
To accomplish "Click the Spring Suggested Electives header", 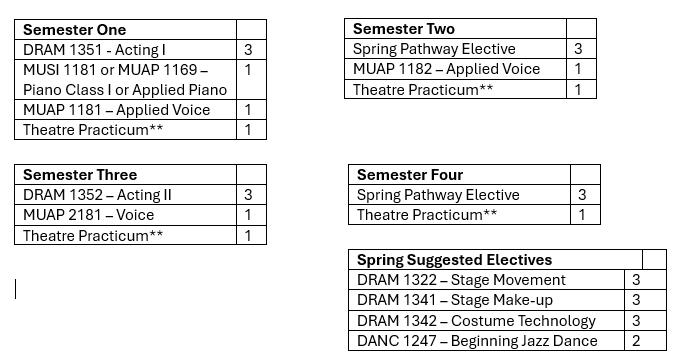I will tap(495, 260).
